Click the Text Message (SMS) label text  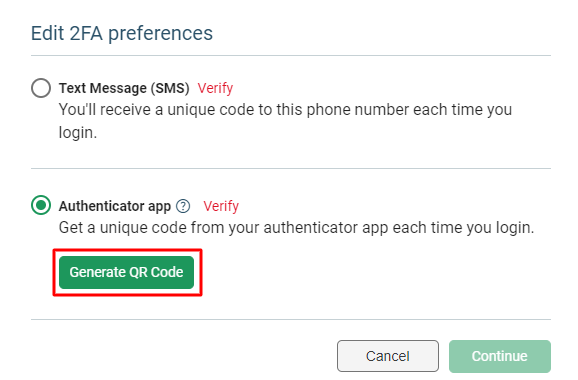click(124, 88)
